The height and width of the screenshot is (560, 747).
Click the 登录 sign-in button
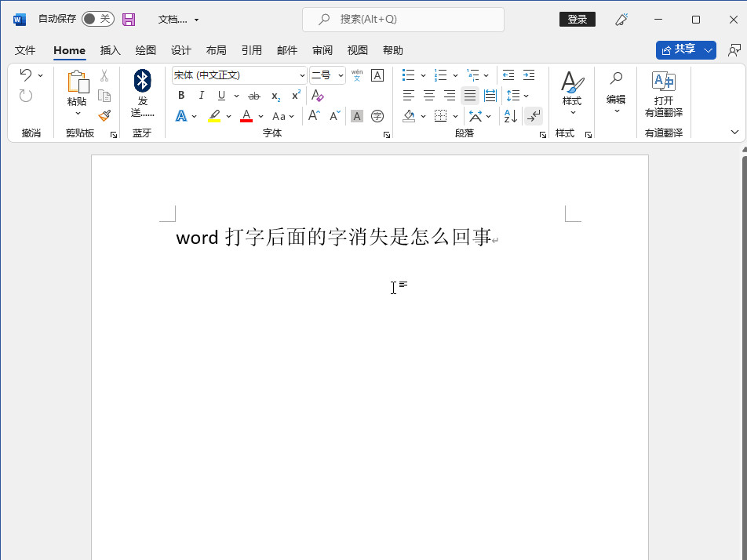tap(578, 19)
